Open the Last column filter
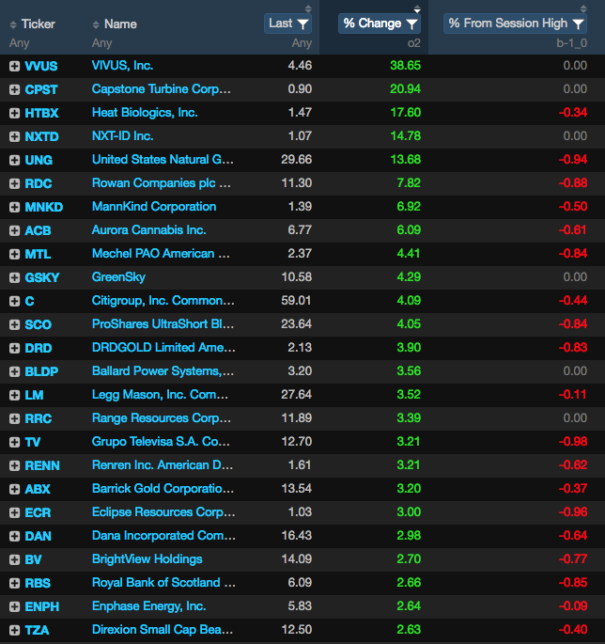 [288, 23]
